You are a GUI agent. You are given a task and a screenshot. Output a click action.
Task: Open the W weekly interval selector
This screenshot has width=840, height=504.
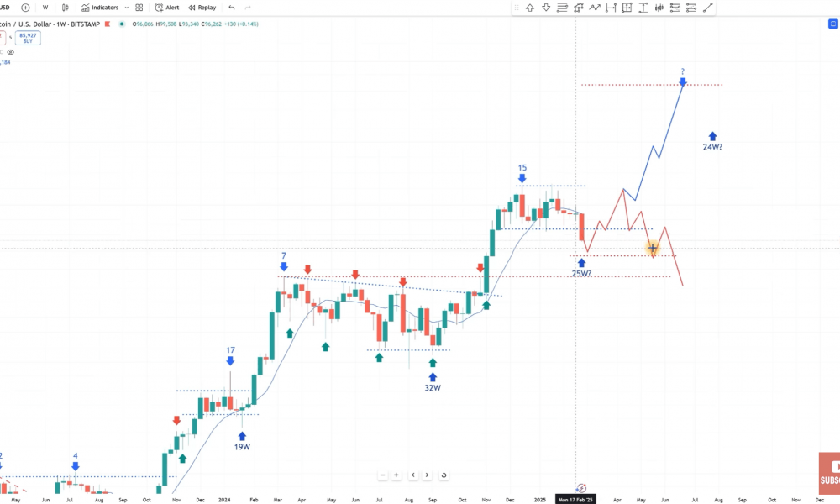[45, 8]
